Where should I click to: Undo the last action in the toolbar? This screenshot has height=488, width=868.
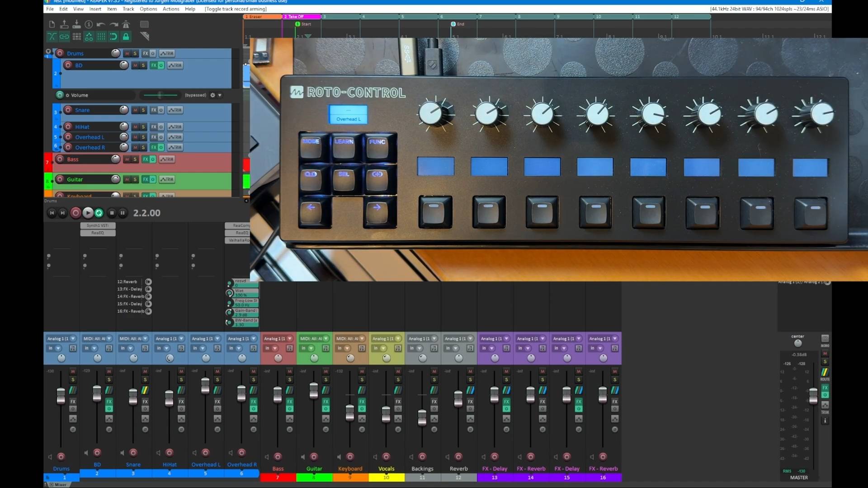pyautogui.click(x=101, y=24)
